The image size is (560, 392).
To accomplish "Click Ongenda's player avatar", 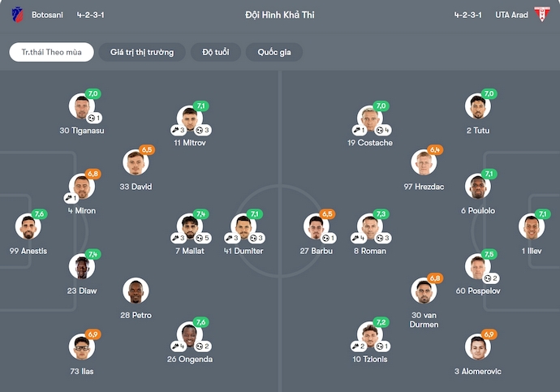I will tap(189, 334).
